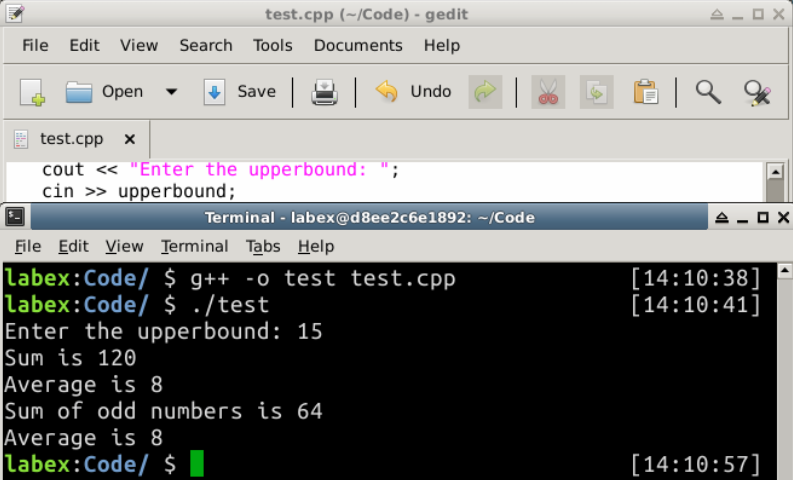Click the Find and Replace icon
The height and width of the screenshot is (480, 793).
pyautogui.click(x=757, y=92)
